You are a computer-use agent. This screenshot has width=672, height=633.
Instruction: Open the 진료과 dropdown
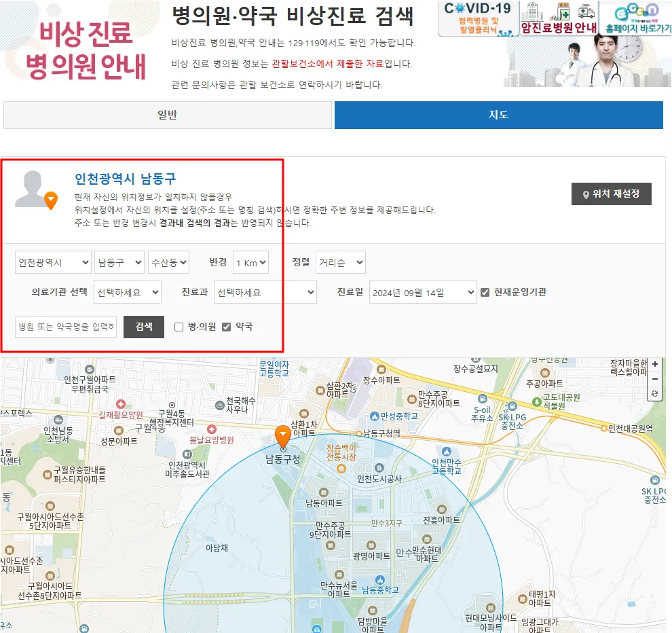[x=265, y=292]
